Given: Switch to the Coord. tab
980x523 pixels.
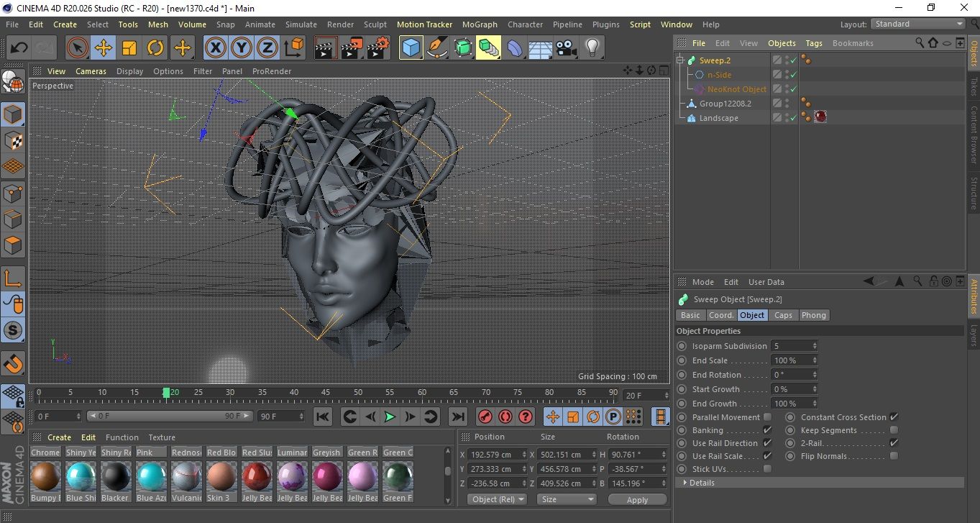Looking at the screenshot, I should pyautogui.click(x=721, y=315).
